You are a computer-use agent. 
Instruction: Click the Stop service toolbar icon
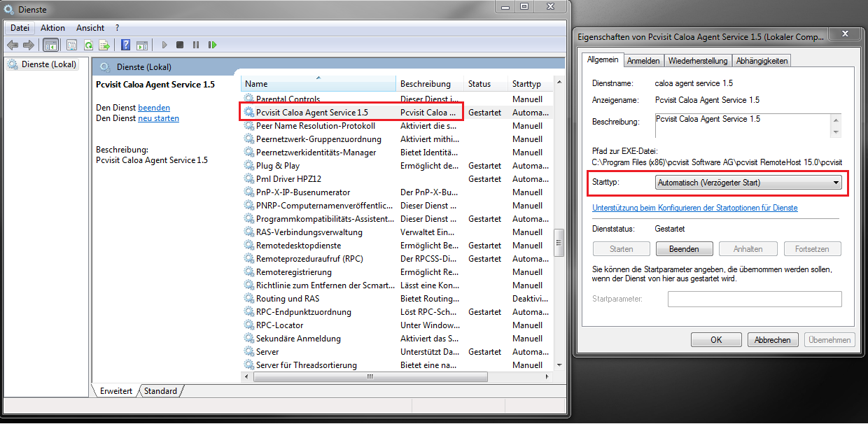coord(180,45)
